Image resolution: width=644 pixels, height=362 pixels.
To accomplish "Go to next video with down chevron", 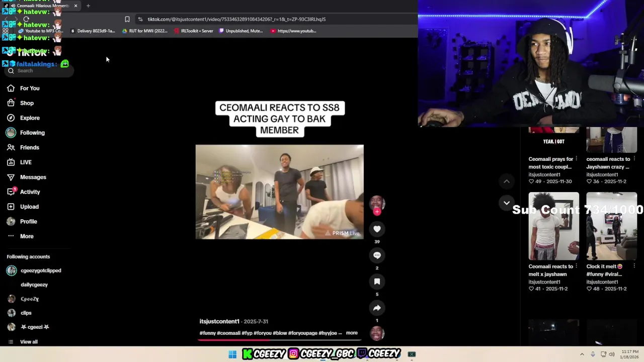I will click(507, 203).
